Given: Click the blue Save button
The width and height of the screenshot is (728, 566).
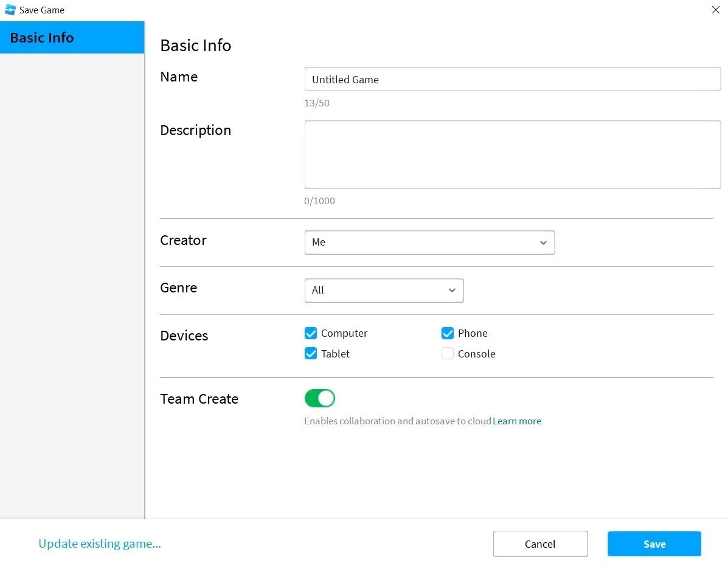Looking at the screenshot, I should [x=654, y=544].
